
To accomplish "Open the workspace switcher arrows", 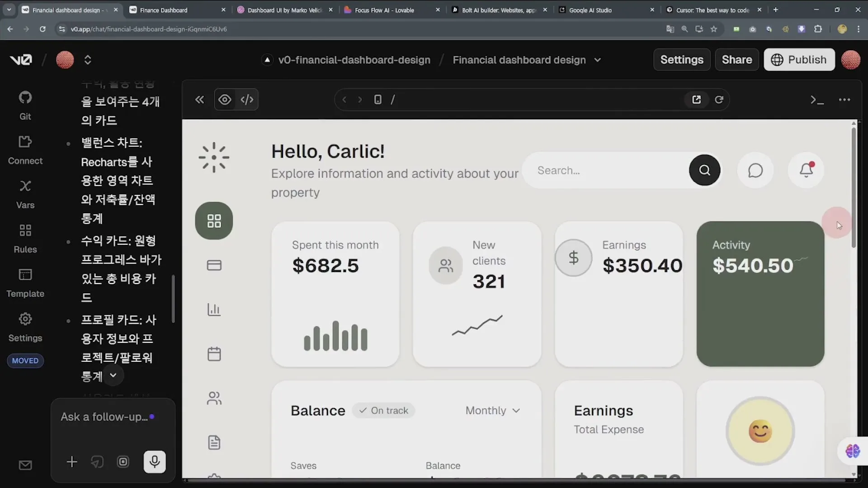I will click(88, 60).
